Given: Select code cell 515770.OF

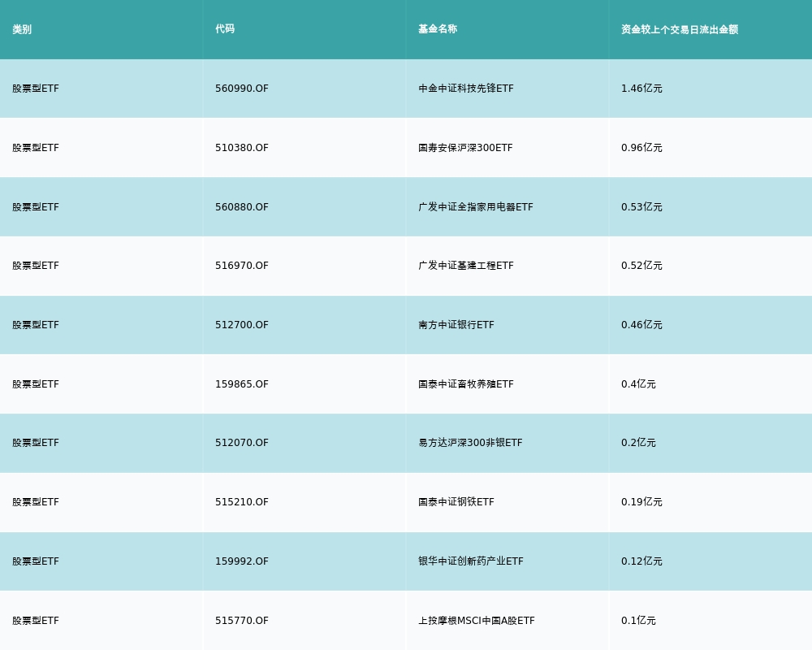Looking at the screenshot, I should pos(242,621).
